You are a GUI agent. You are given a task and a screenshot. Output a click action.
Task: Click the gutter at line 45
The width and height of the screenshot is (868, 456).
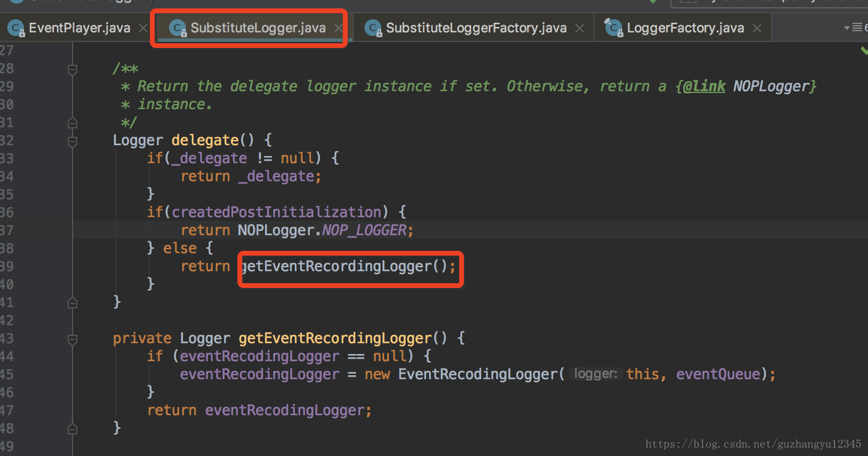[x=36, y=374]
